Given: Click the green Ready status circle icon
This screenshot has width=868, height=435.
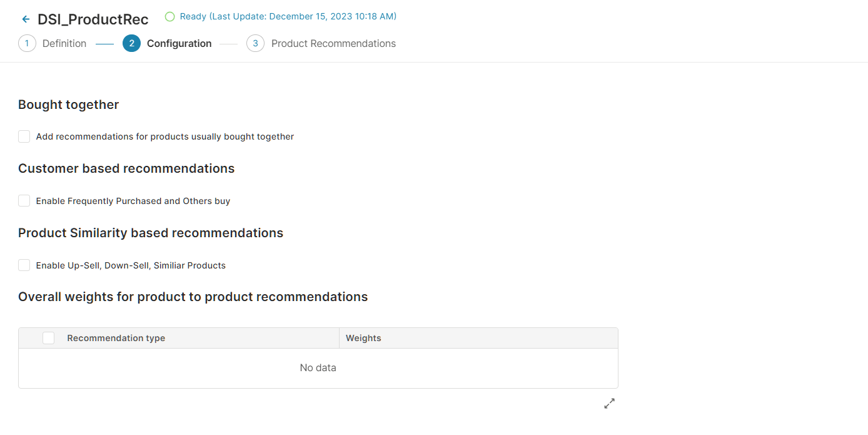Looking at the screenshot, I should [169, 17].
